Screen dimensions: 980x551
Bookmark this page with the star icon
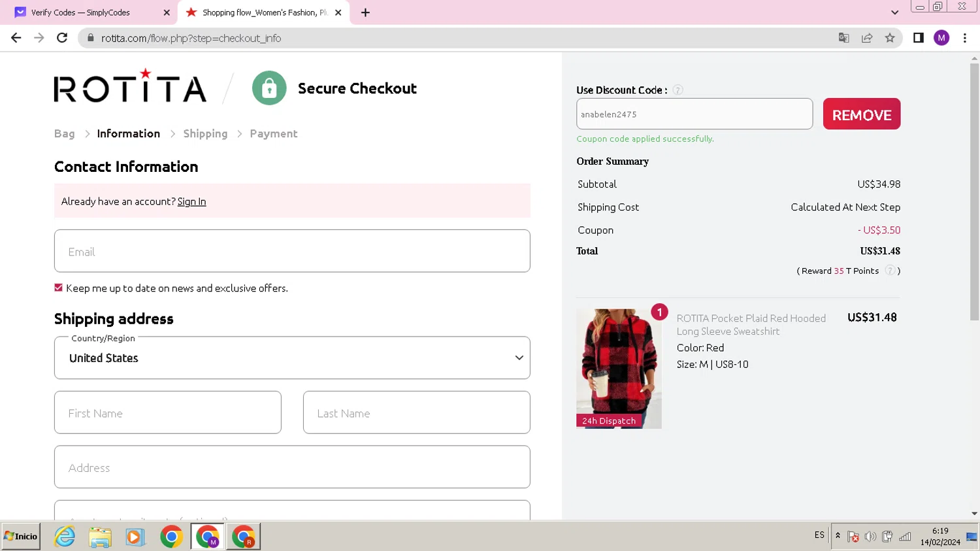pyautogui.click(x=890, y=38)
